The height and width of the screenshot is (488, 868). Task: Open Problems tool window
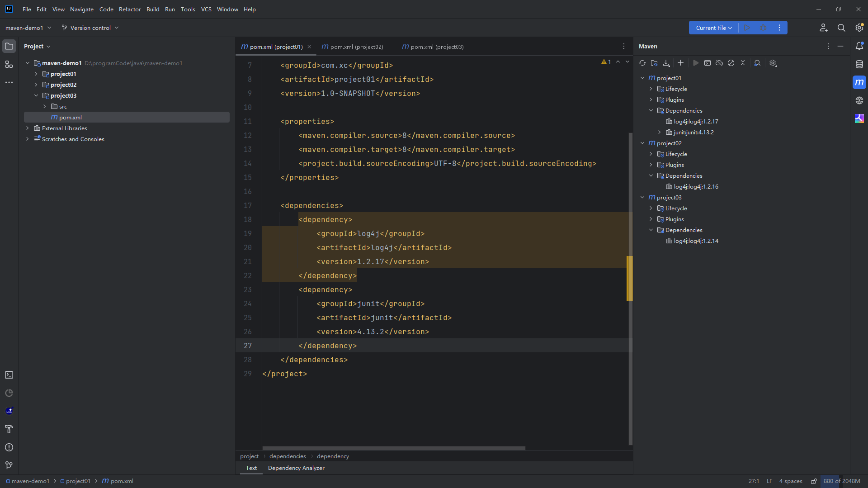point(9,447)
